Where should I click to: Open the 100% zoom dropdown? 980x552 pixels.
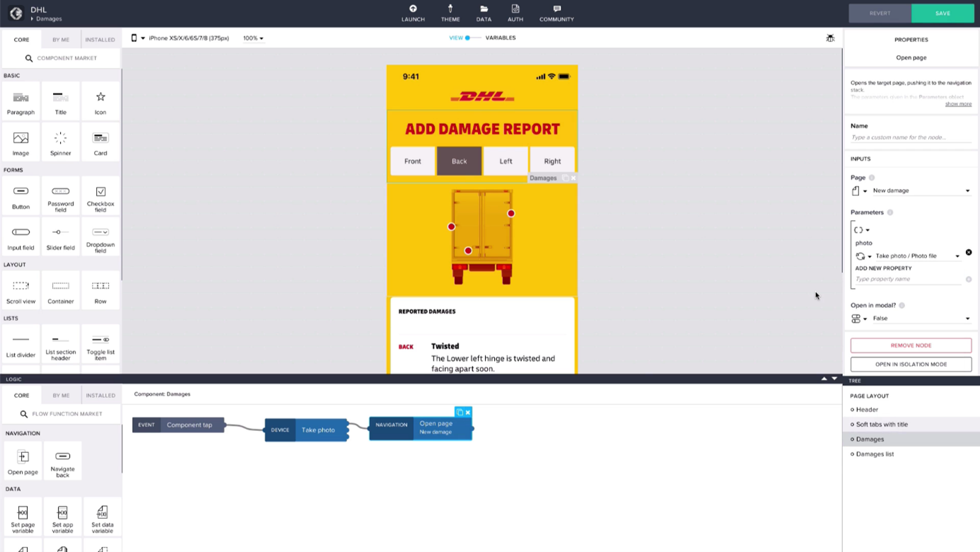pyautogui.click(x=253, y=38)
